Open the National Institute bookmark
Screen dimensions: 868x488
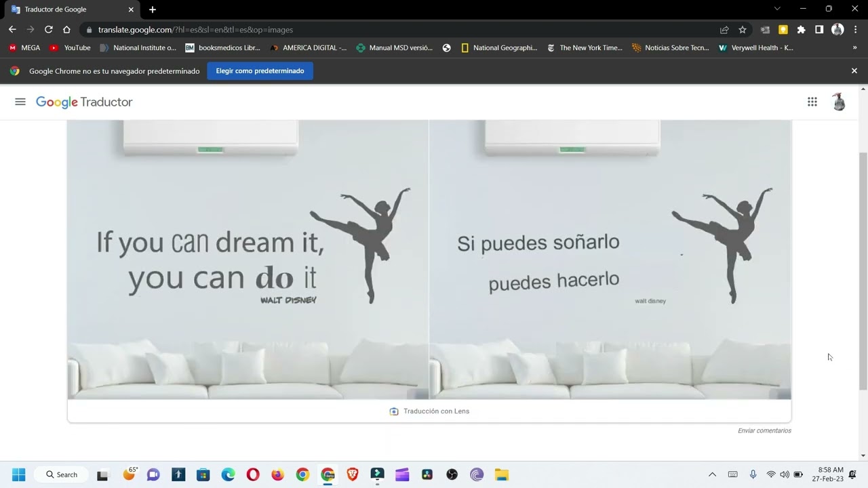pyautogui.click(x=138, y=48)
